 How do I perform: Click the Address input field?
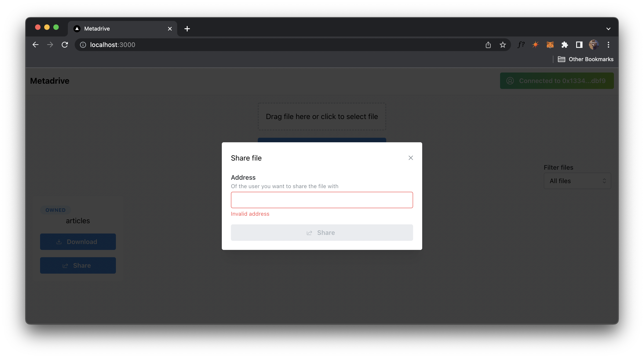pyautogui.click(x=322, y=200)
